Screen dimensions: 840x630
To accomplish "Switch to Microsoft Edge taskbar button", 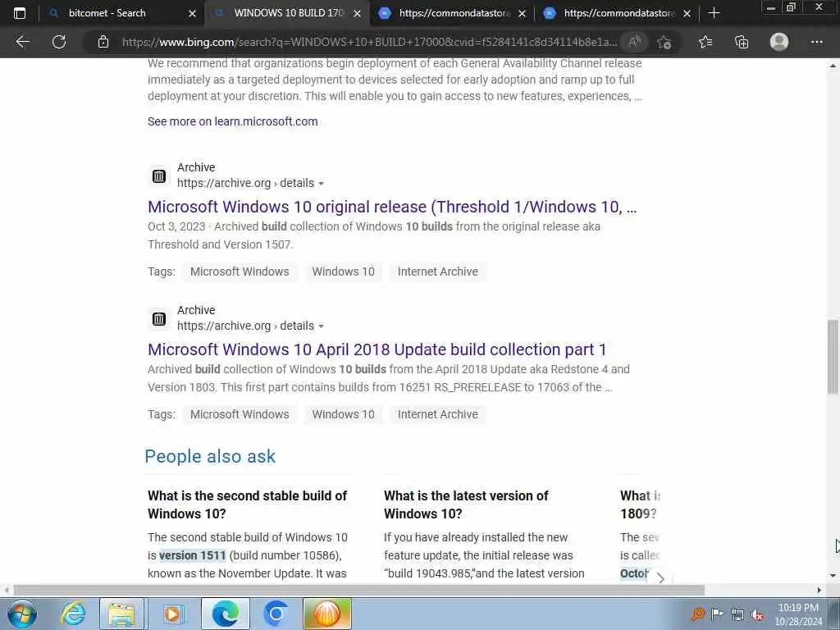I will 226,614.
